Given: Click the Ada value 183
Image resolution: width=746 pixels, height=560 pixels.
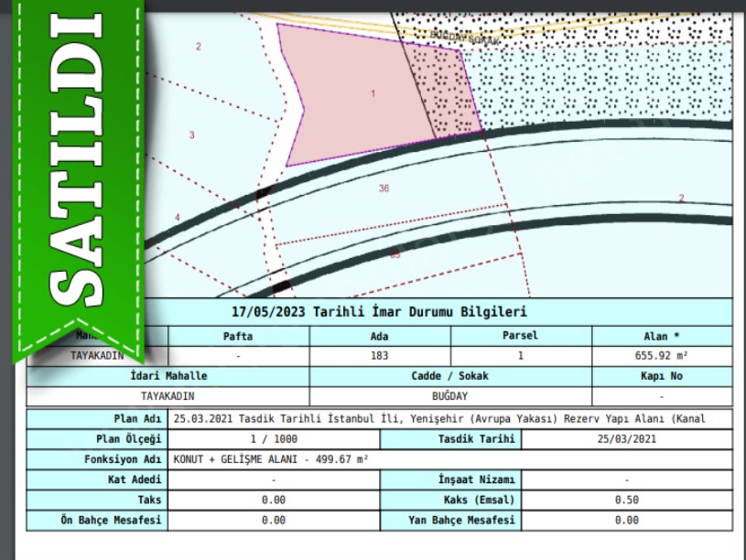Looking at the screenshot, I should (380, 356).
